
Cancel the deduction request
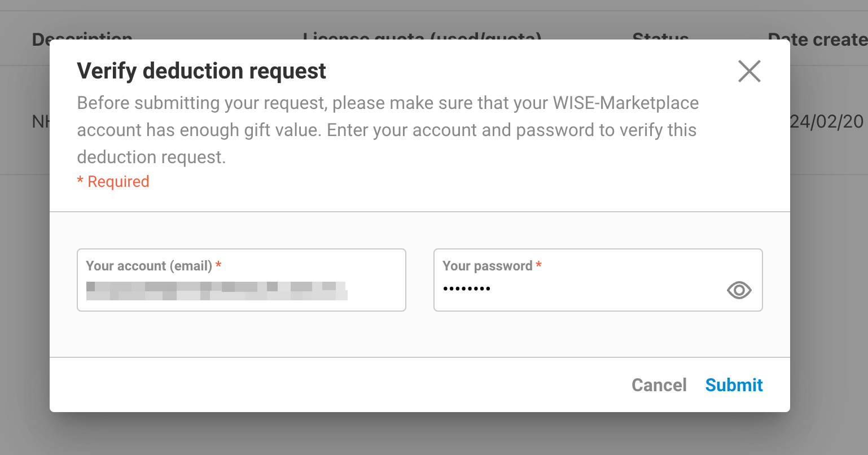click(659, 385)
